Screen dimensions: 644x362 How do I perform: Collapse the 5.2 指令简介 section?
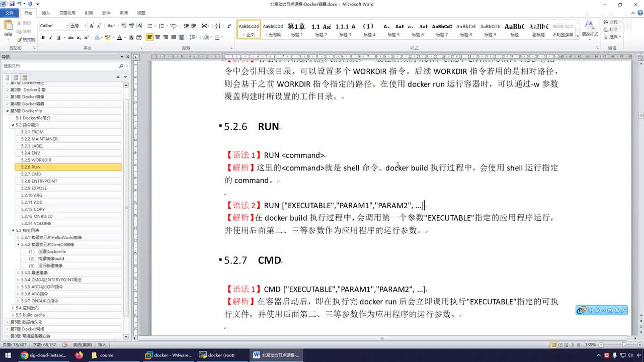pyautogui.click(x=13, y=125)
